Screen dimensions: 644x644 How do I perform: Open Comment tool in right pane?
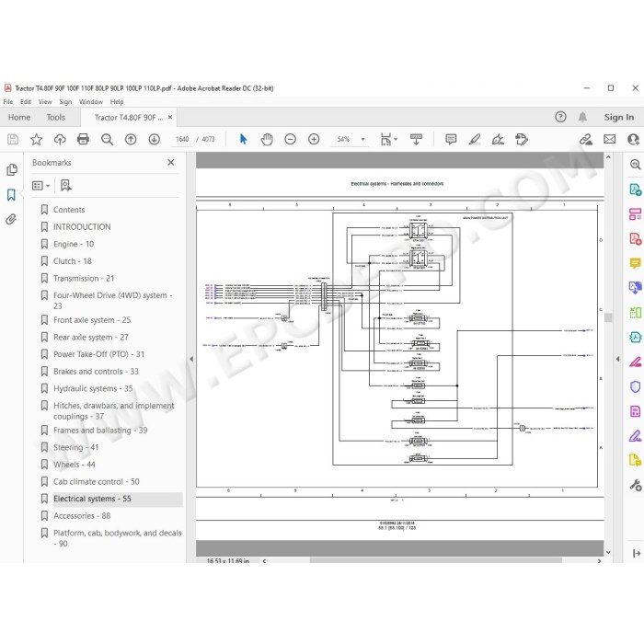tap(636, 263)
